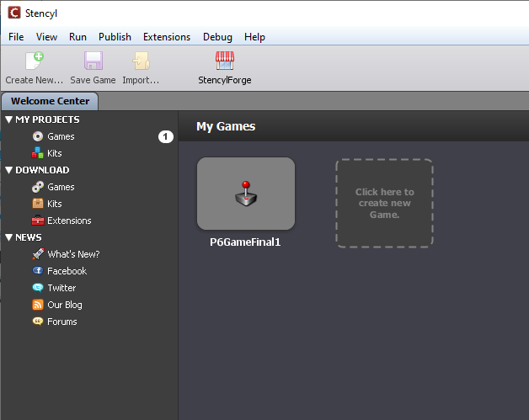
Task: Click the DOWNLOAD header text
Action: coord(42,170)
